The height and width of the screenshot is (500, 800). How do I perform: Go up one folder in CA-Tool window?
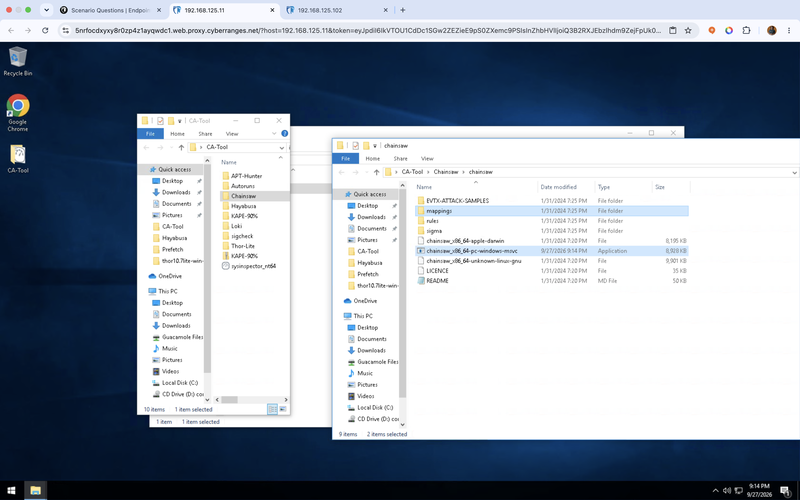tap(181, 147)
